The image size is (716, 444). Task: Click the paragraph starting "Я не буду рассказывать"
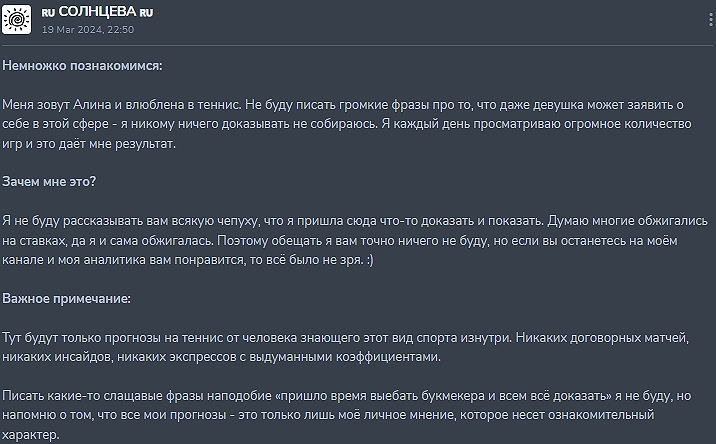point(340,240)
